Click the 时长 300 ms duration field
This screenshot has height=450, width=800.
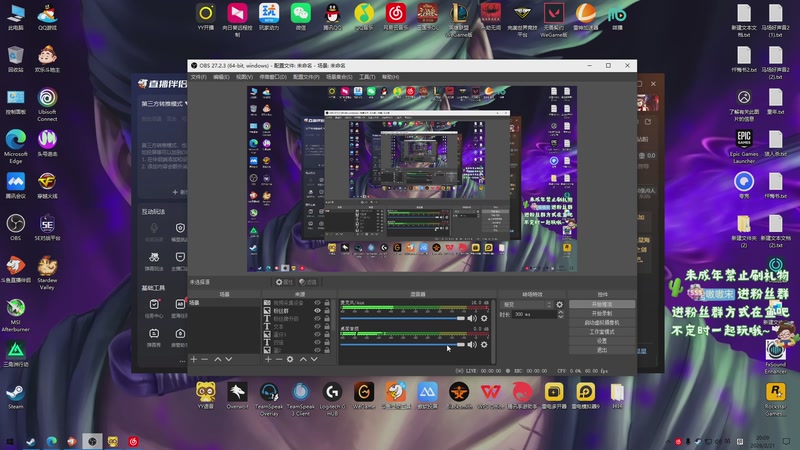pyautogui.click(x=534, y=315)
